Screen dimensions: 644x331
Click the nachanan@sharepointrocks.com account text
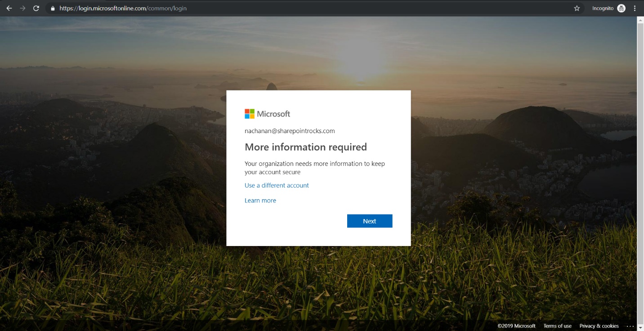click(x=290, y=131)
